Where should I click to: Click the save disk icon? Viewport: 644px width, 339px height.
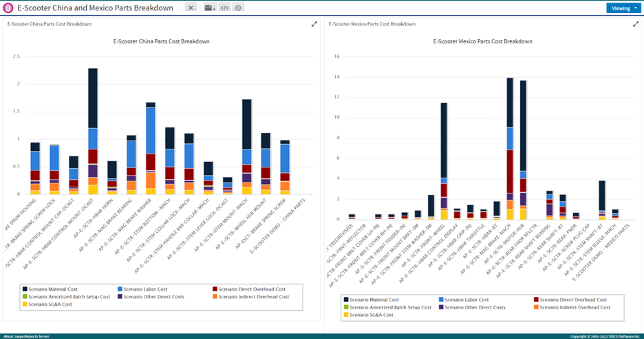tap(208, 8)
